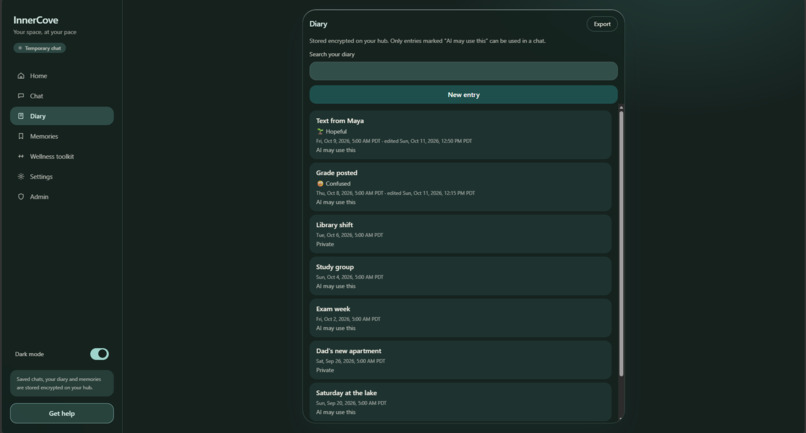Image resolution: width=806 pixels, height=433 pixels.
Task: Click the Get help button
Action: click(x=62, y=413)
